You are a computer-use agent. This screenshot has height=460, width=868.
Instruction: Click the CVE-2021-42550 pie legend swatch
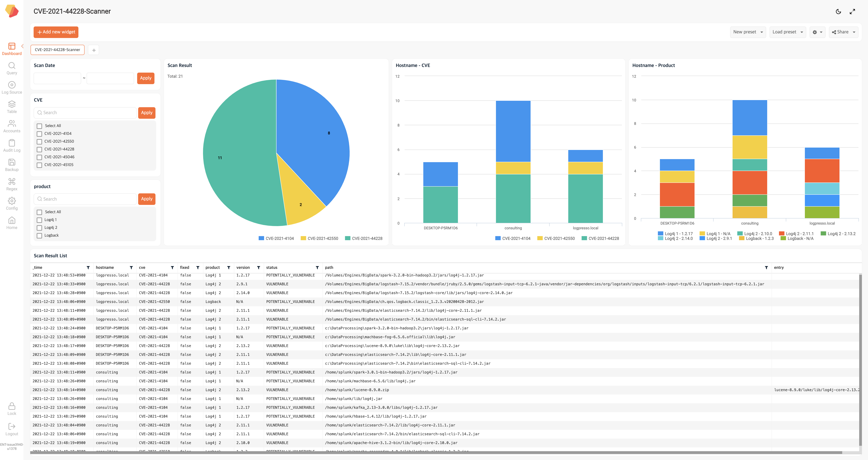point(303,238)
